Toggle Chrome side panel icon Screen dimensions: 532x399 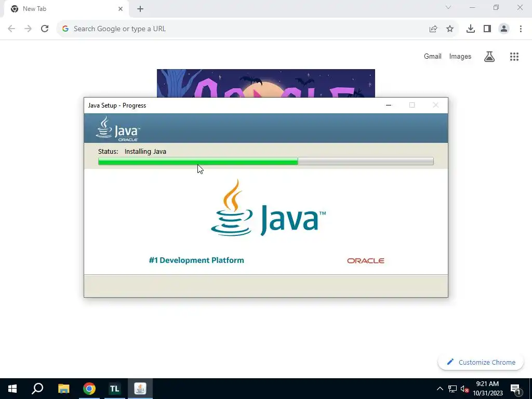pyautogui.click(x=487, y=29)
